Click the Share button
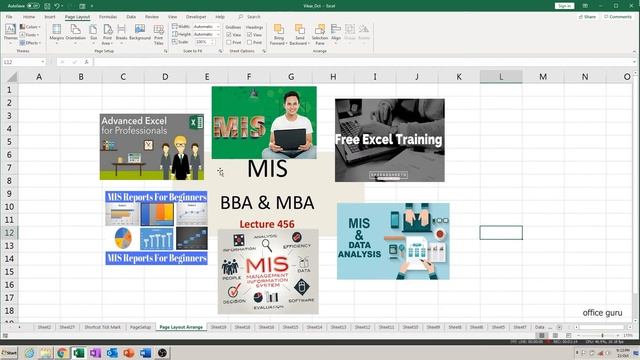Image resolution: width=640 pixels, height=360 pixels. point(587,17)
